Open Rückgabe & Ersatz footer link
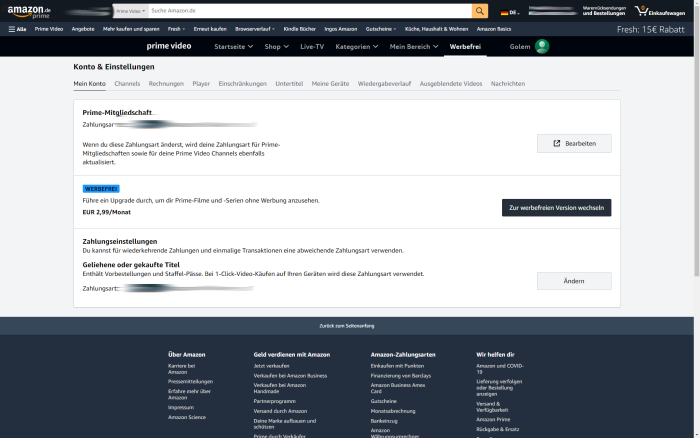 498,429
